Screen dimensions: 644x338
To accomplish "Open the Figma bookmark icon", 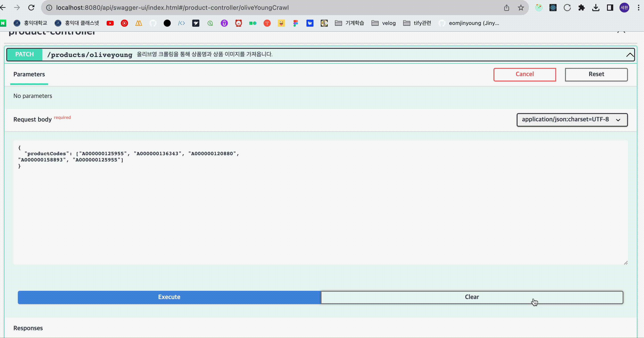I will click(295, 23).
